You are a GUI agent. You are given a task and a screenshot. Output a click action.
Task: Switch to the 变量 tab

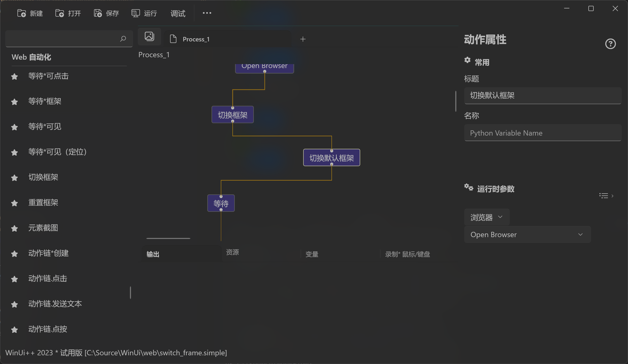click(312, 254)
